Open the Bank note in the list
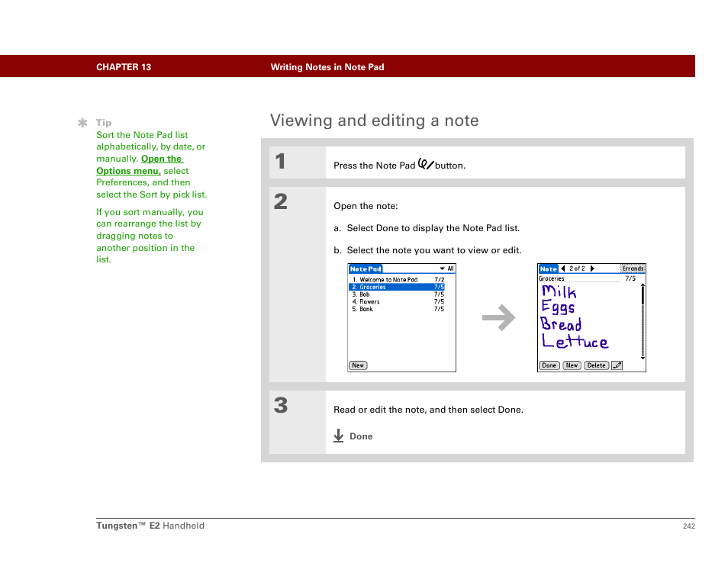728x563 pixels. pos(397,309)
